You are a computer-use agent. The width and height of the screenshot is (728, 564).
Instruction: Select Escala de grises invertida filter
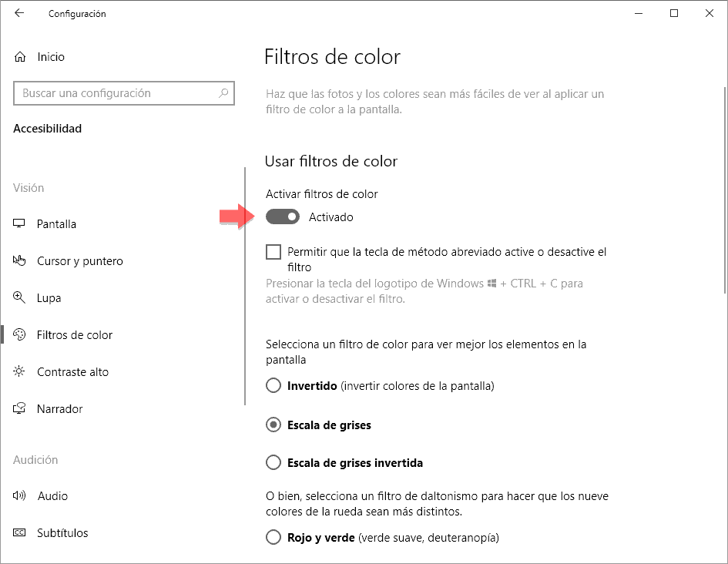tap(273, 463)
